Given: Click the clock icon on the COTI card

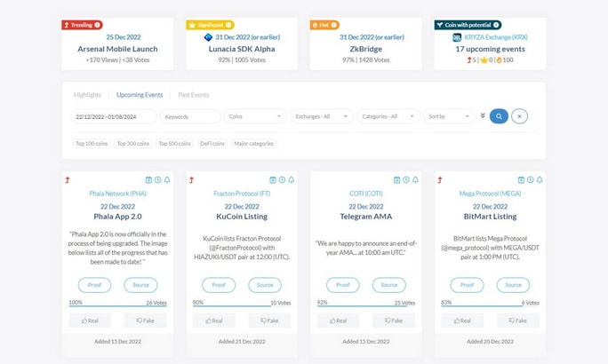Looking at the screenshot, I should click(x=406, y=180).
